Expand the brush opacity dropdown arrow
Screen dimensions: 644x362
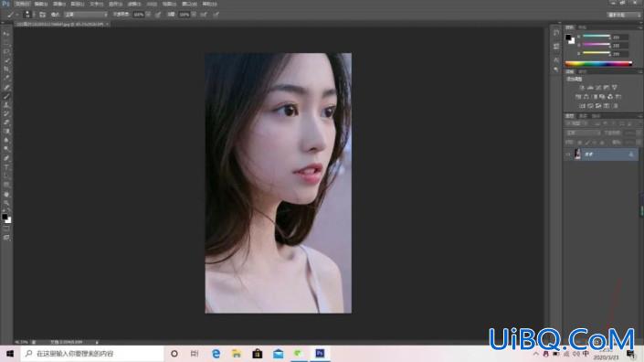coord(148,15)
